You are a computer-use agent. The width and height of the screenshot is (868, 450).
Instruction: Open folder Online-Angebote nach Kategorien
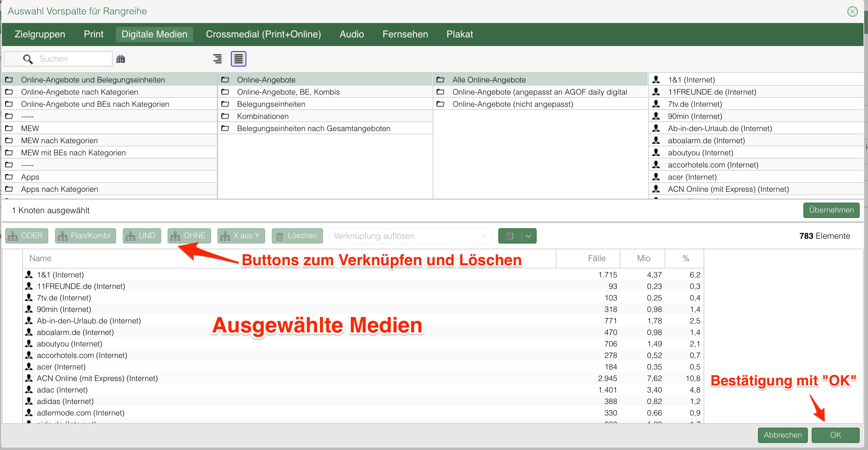[109, 92]
